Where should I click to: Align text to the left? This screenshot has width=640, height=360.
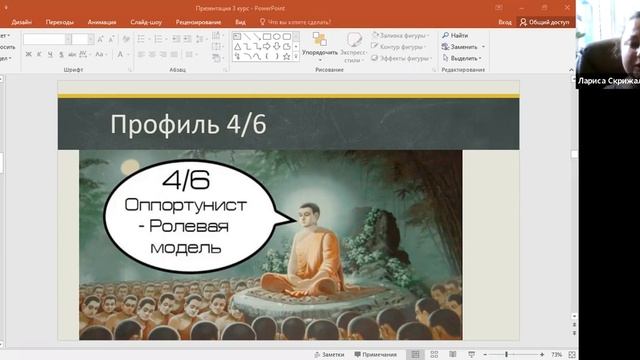[141, 54]
